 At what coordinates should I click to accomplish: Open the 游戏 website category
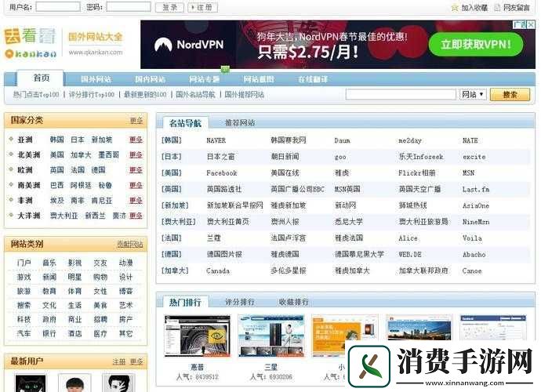coord(24,277)
